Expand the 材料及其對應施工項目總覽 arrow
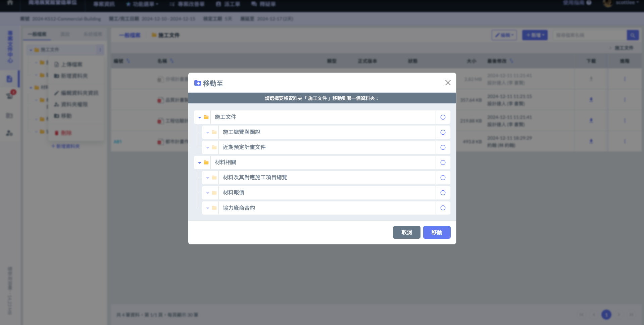The image size is (644, 325). pos(208,178)
